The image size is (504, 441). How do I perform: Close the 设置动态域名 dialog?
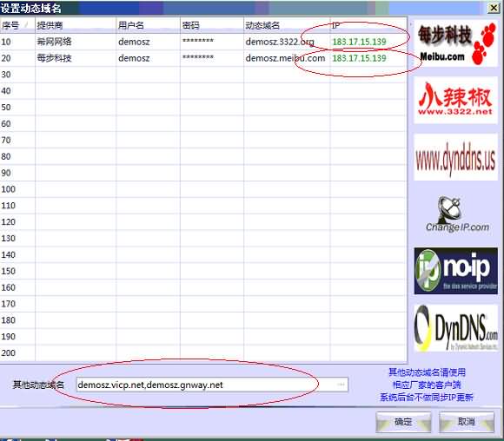point(494,8)
